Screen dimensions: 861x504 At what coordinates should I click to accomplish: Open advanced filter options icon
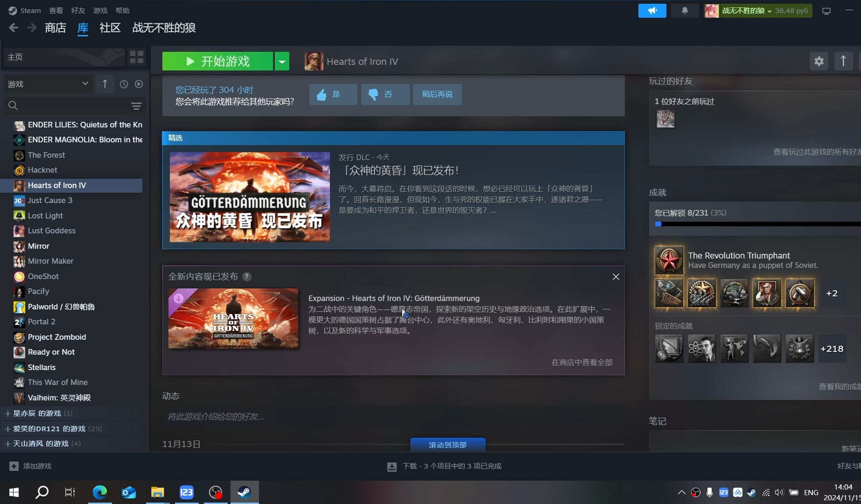pos(136,106)
